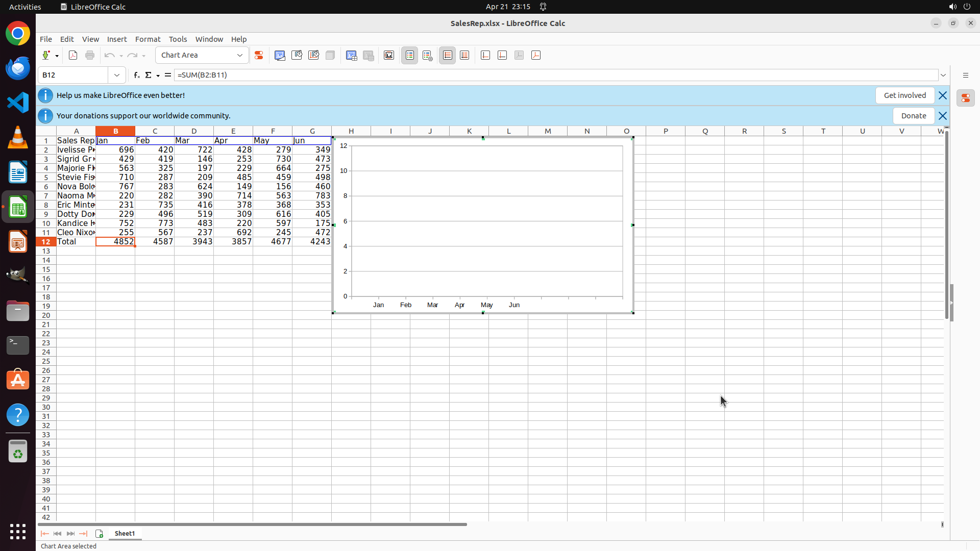Click the Donate button

point(913,116)
